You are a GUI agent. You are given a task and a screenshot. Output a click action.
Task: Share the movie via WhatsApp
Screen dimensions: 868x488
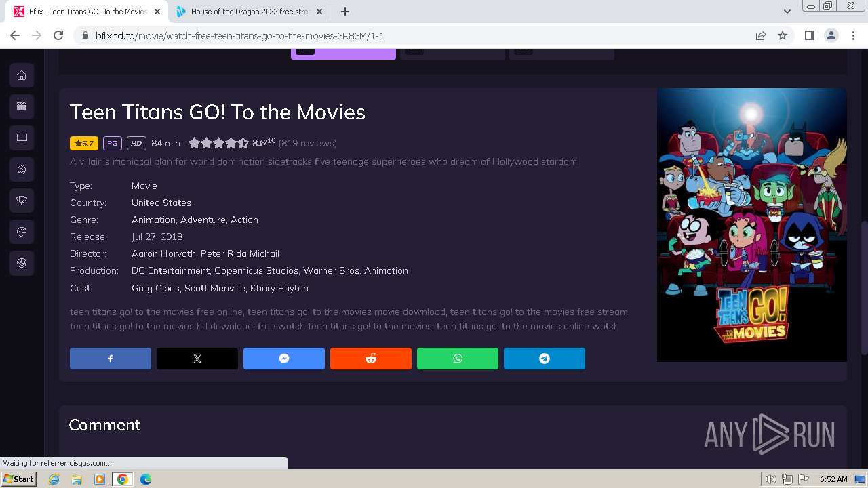(x=458, y=359)
